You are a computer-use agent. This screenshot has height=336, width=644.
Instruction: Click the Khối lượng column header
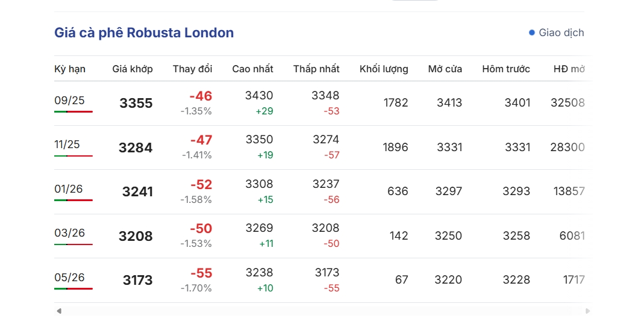(x=384, y=69)
